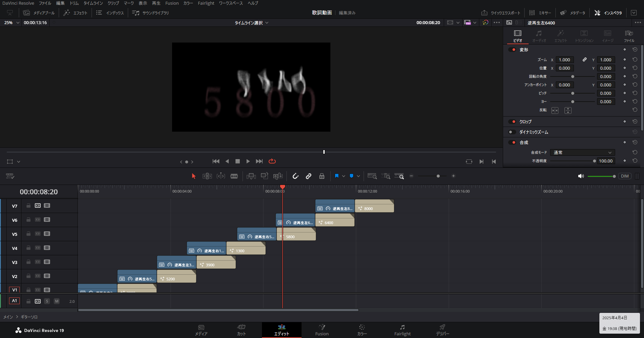Reset the zoom transform values

635,60
